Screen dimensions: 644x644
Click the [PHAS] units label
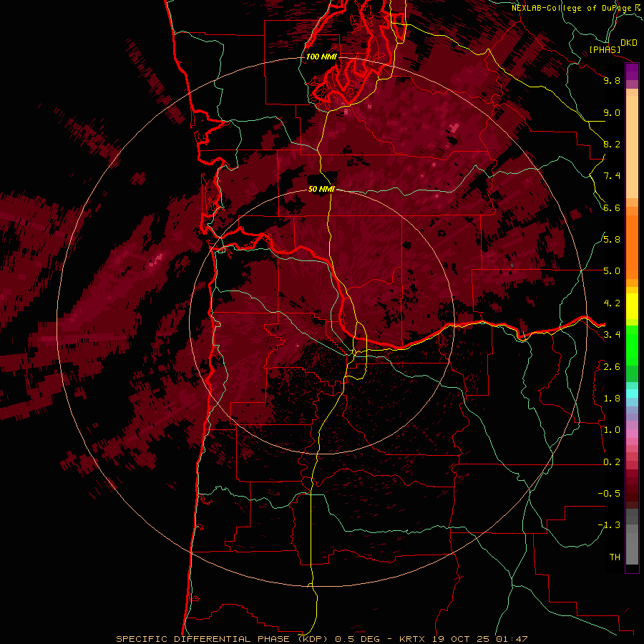[x=605, y=50]
